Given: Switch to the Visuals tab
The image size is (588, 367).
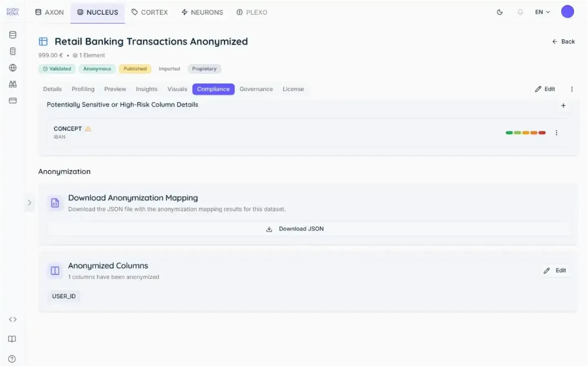Looking at the screenshot, I should pyautogui.click(x=177, y=89).
